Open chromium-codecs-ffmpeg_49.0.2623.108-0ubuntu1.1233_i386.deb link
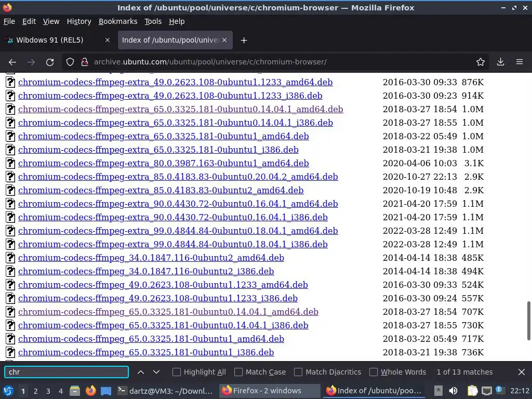 tap(158, 298)
